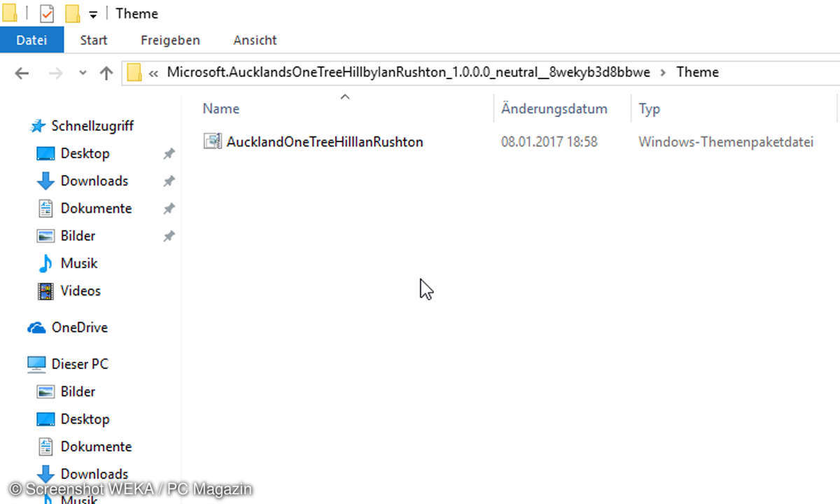Select the AucklandOneTreeHillIanRushton file
This screenshot has width=840, height=504.
click(x=325, y=141)
